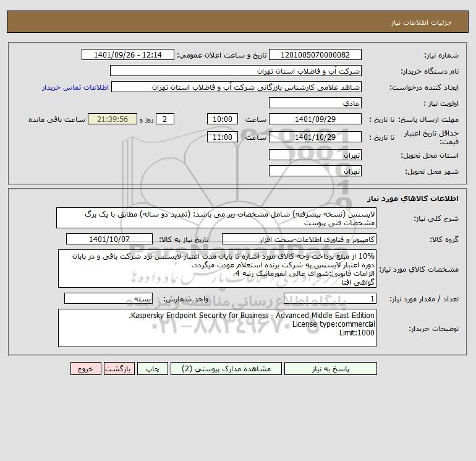476x461 pixels.
Task: Click delivery city field تهران
Action: (315, 171)
